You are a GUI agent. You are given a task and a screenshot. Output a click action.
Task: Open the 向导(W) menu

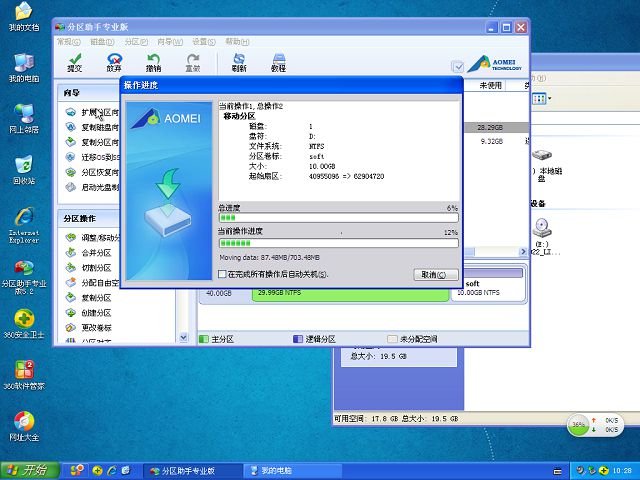[x=170, y=42]
